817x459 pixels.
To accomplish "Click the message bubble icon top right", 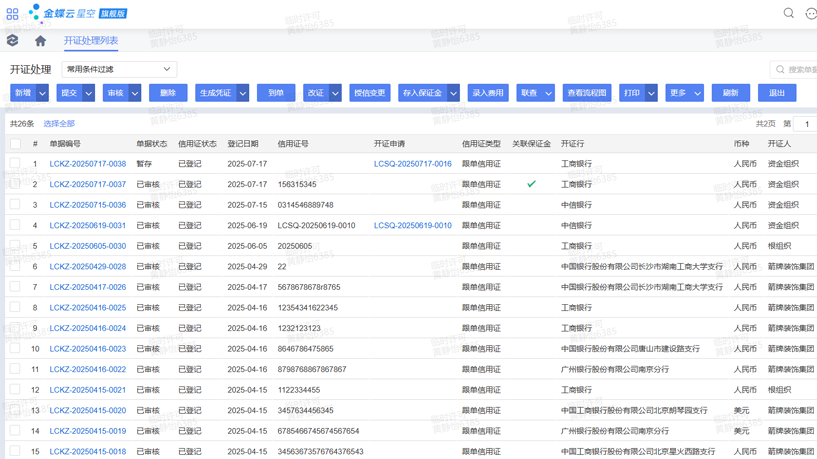I will pyautogui.click(x=811, y=14).
